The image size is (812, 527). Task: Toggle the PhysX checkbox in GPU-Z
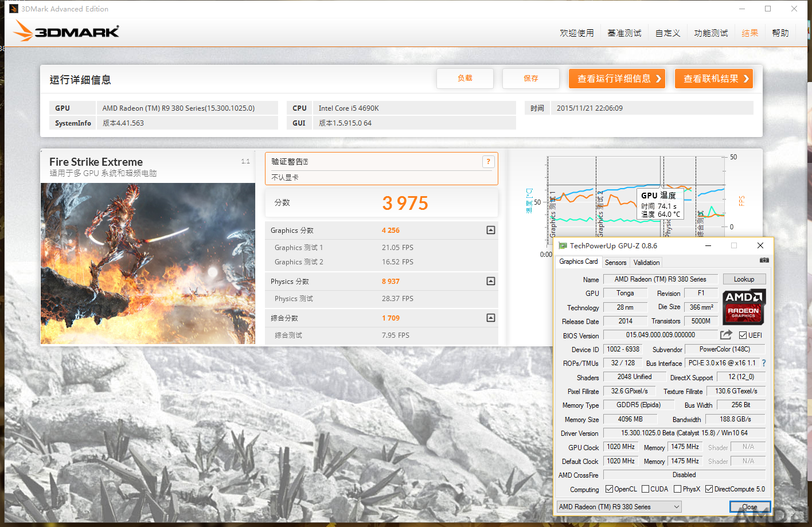point(677,489)
